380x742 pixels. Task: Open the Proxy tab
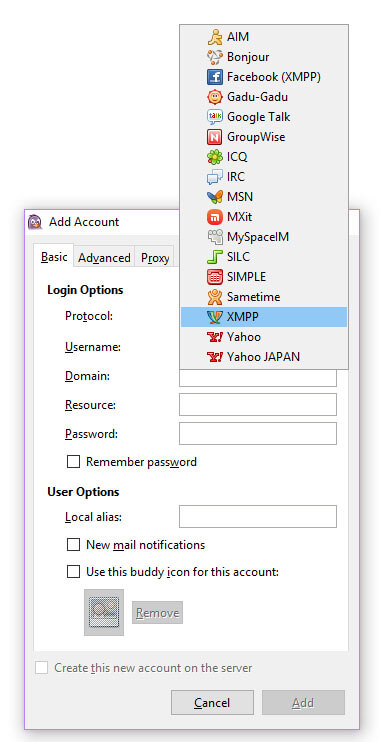coord(155,258)
